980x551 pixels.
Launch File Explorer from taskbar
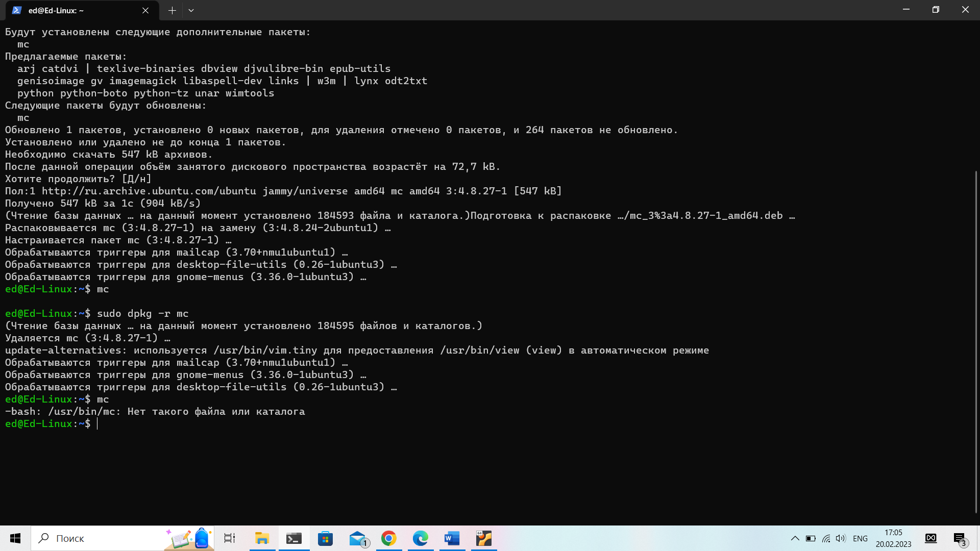[x=262, y=538]
